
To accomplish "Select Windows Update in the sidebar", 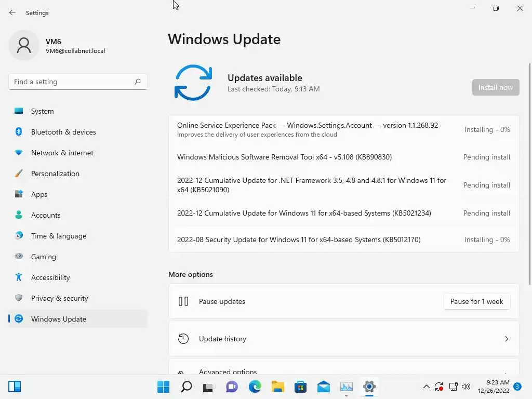I will click(x=78, y=319).
